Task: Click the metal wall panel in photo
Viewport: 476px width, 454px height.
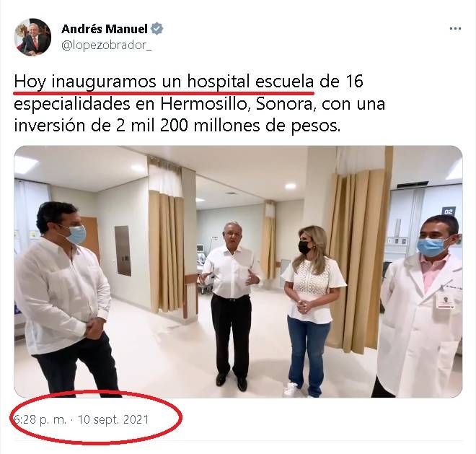Action: [123, 250]
